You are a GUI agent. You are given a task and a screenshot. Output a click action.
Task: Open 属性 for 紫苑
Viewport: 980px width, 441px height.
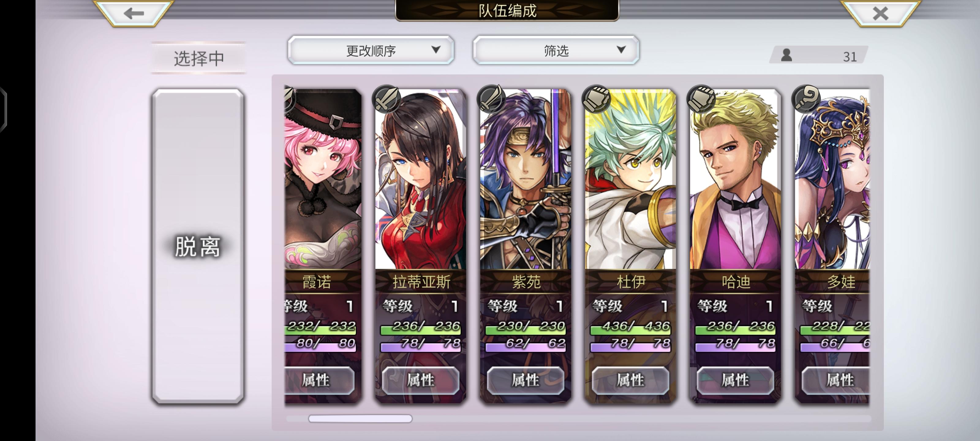(526, 380)
